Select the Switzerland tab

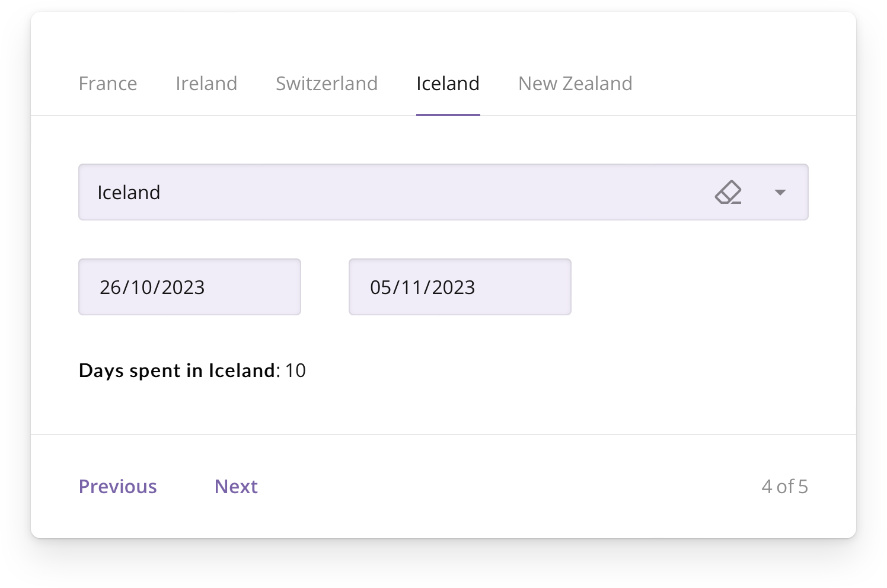click(x=327, y=84)
